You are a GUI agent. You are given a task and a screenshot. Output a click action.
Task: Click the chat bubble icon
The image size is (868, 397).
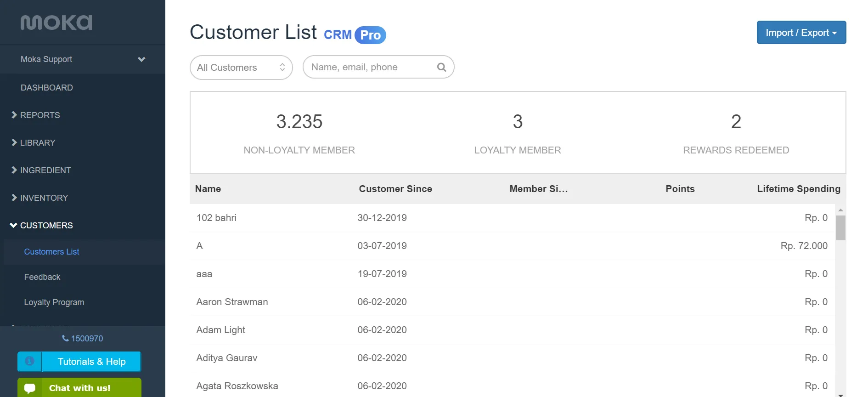30,388
